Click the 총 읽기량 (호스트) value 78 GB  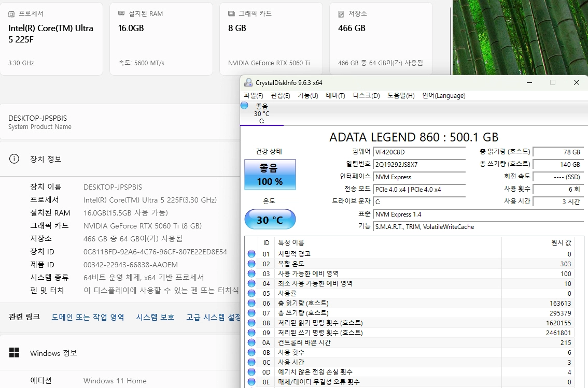pos(558,152)
